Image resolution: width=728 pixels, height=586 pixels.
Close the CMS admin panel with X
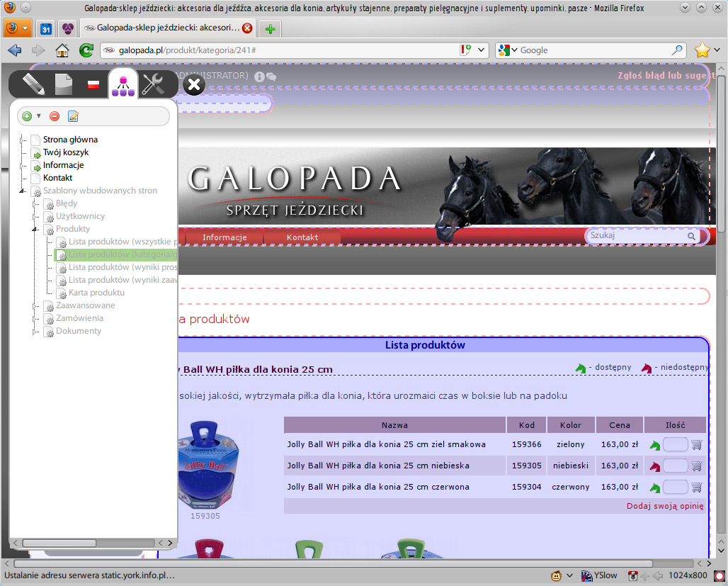click(x=194, y=85)
